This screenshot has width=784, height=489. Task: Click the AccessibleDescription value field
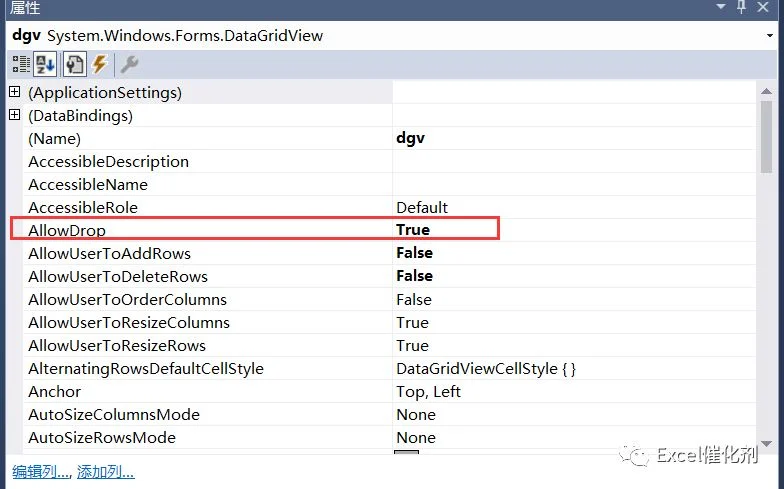pyautogui.click(x=574, y=162)
